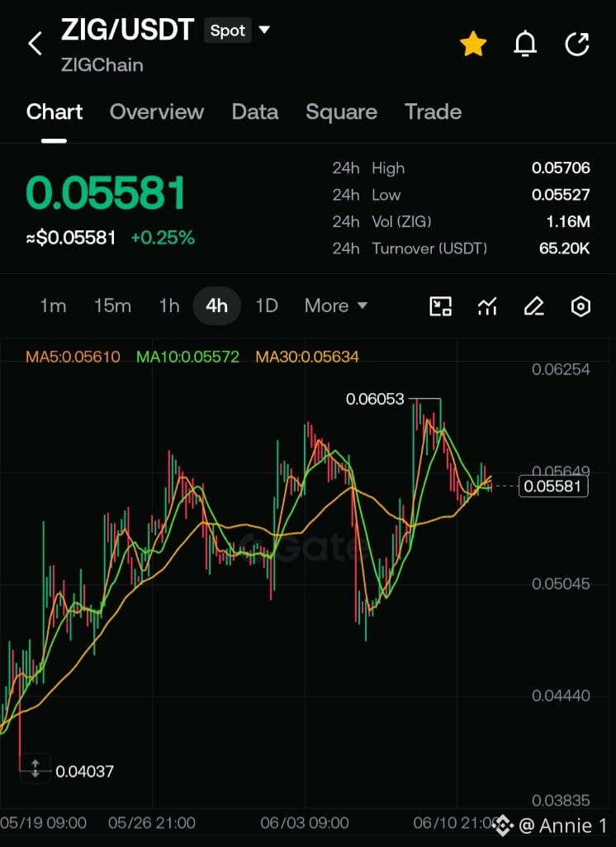Select the 15m timeframe
This screenshot has width=616, height=847.
(112, 305)
